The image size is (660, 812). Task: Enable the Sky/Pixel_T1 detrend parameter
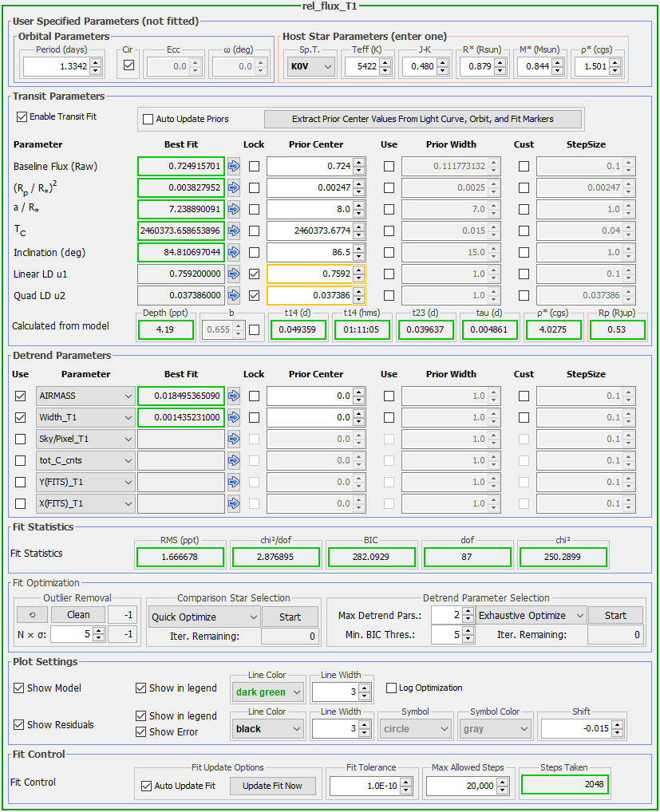tap(20, 439)
